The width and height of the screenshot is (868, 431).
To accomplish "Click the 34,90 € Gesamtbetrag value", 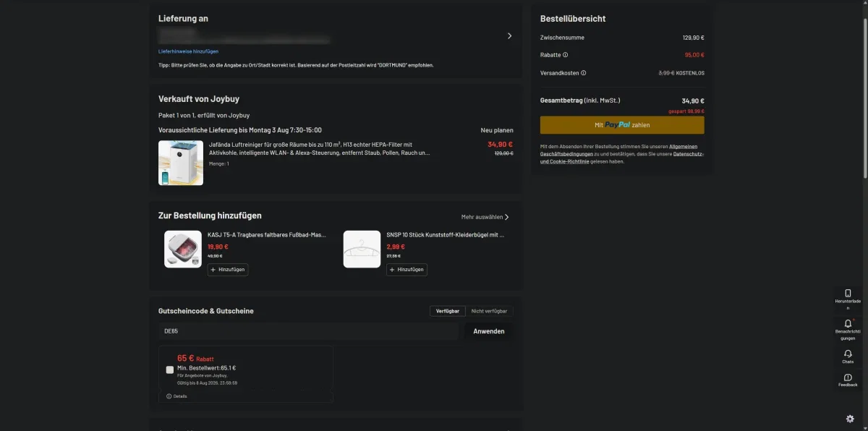I will [693, 101].
